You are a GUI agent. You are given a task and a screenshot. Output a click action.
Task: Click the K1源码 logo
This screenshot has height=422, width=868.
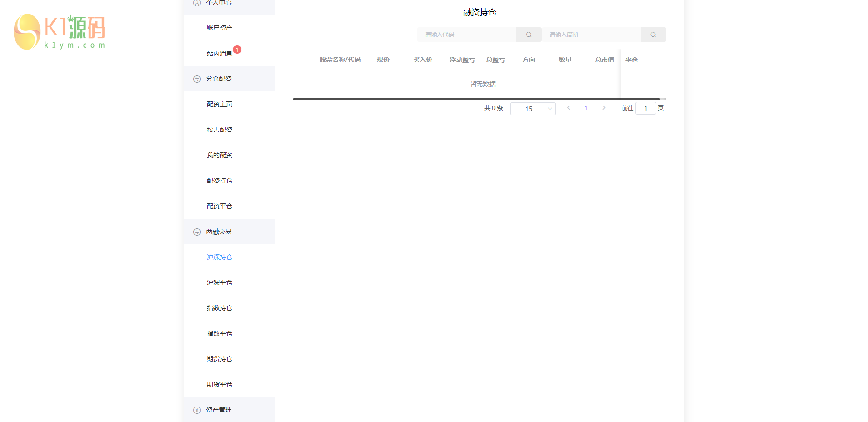pos(60,32)
